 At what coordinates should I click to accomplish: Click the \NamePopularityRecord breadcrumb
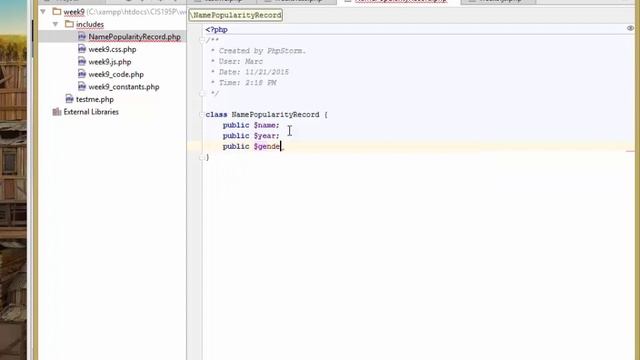click(236, 15)
